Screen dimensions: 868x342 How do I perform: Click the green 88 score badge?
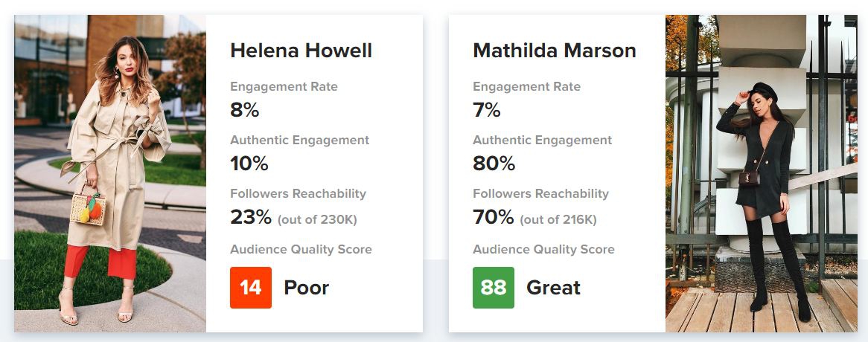point(494,288)
